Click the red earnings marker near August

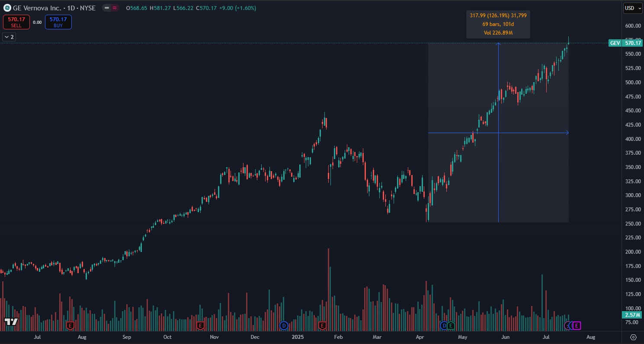pos(70,325)
